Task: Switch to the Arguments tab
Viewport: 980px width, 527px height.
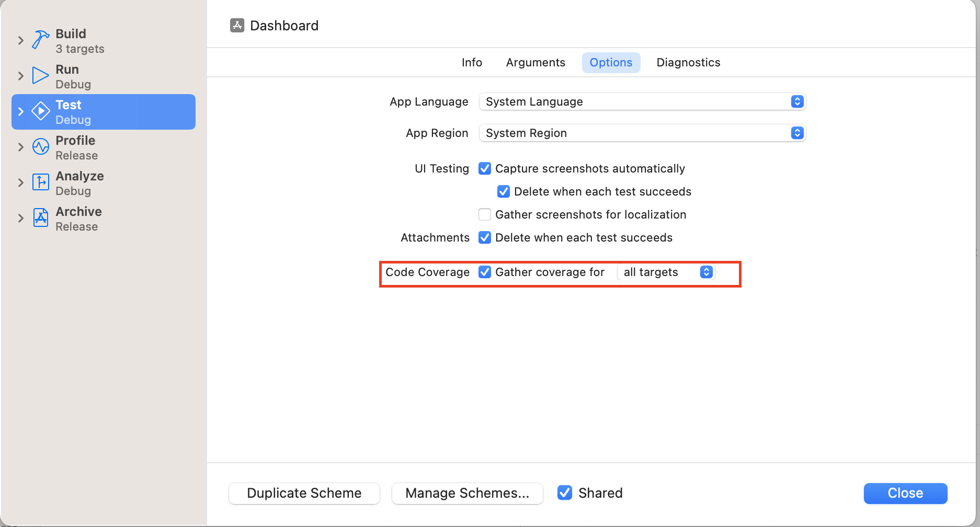Action: (535, 63)
